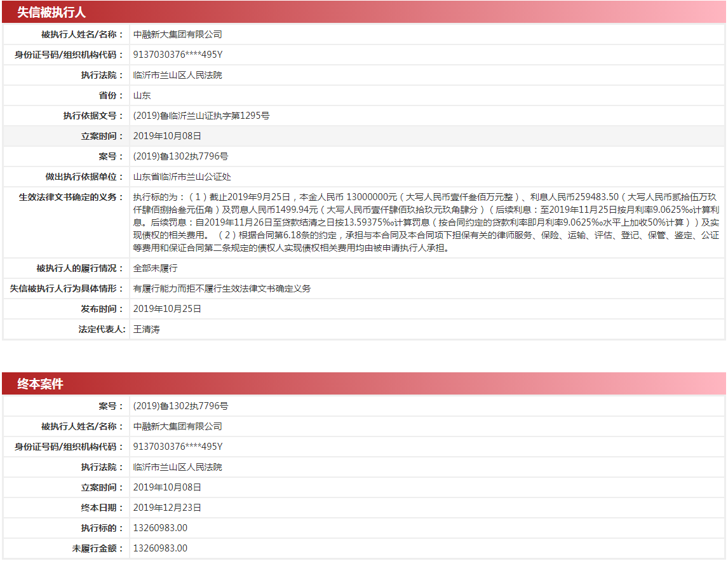Select 案号 value in the 失信被执行人 table
The height and width of the screenshot is (561, 728).
(180, 156)
